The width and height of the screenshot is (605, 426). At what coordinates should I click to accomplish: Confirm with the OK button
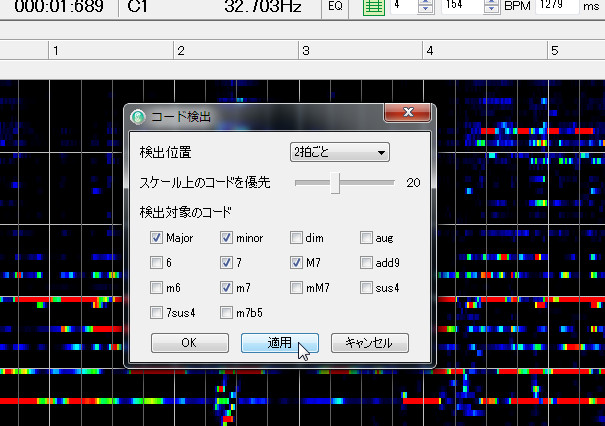click(x=189, y=343)
